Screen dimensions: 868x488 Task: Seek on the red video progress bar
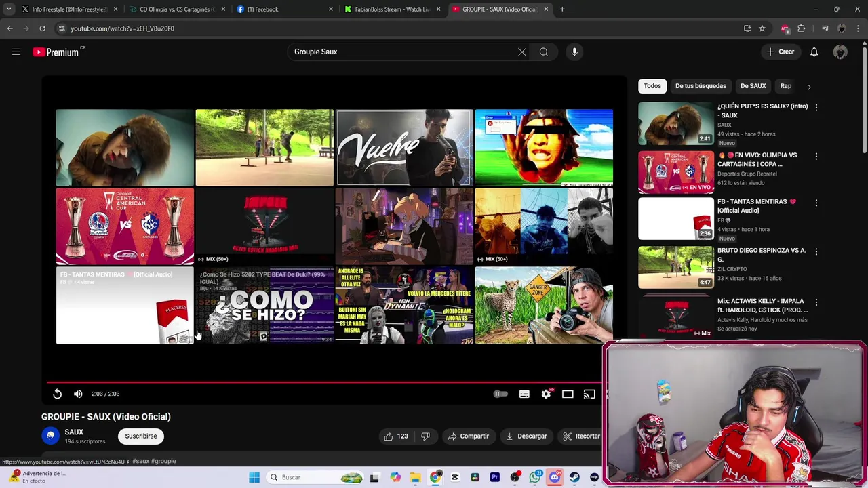[x=324, y=382]
